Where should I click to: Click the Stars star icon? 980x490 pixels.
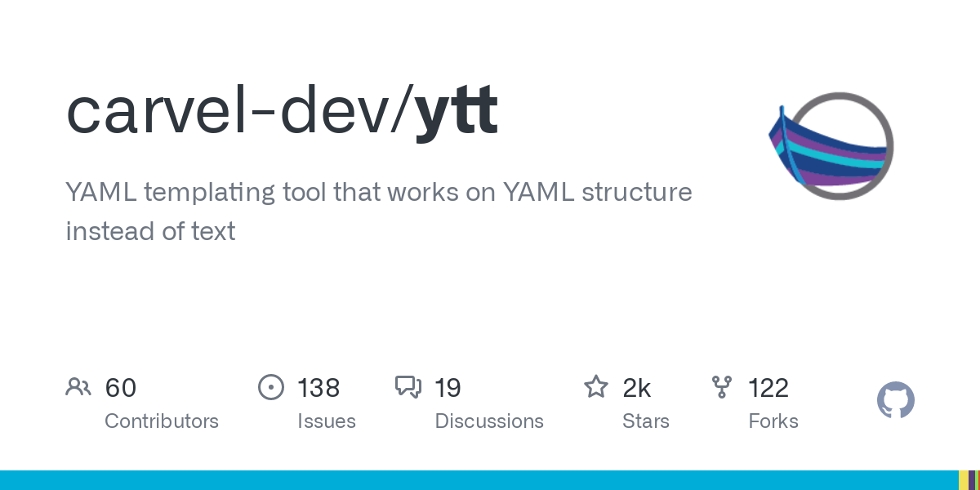point(596,387)
